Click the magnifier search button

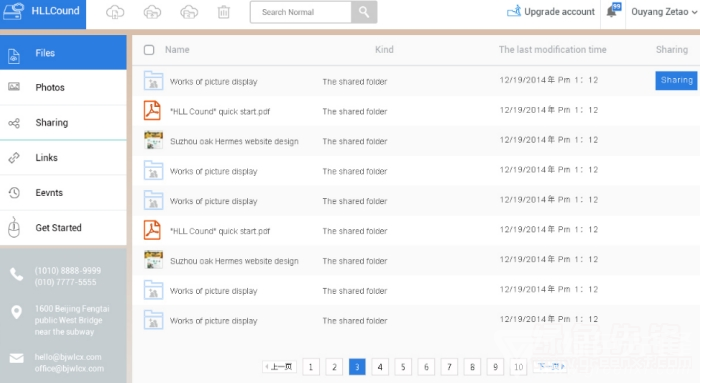(364, 12)
